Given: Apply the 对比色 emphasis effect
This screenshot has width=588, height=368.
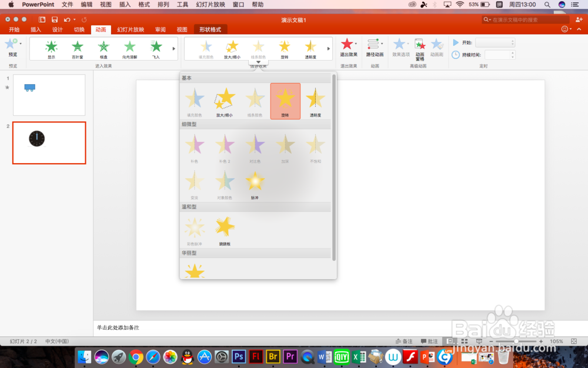Looking at the screenshot, I should point(255,148).
